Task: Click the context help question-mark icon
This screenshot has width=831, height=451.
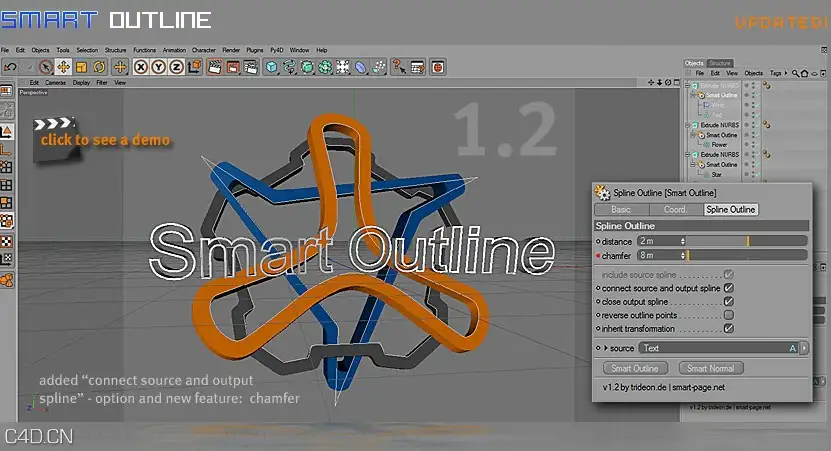Action: point(399,67)
